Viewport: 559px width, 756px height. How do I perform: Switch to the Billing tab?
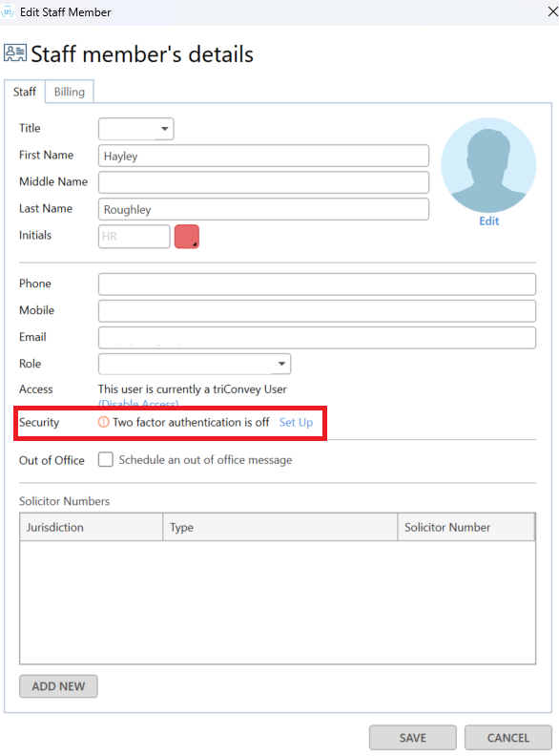pos(70,92)
